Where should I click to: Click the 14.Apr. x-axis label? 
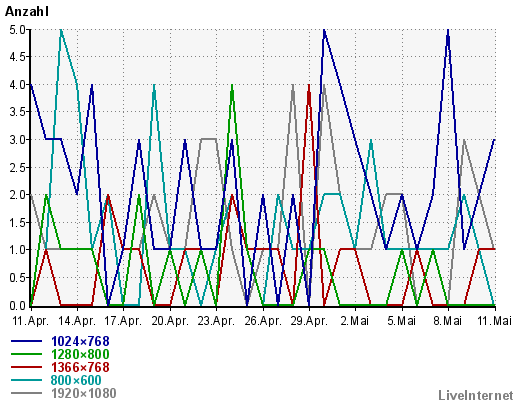(77, 321)
